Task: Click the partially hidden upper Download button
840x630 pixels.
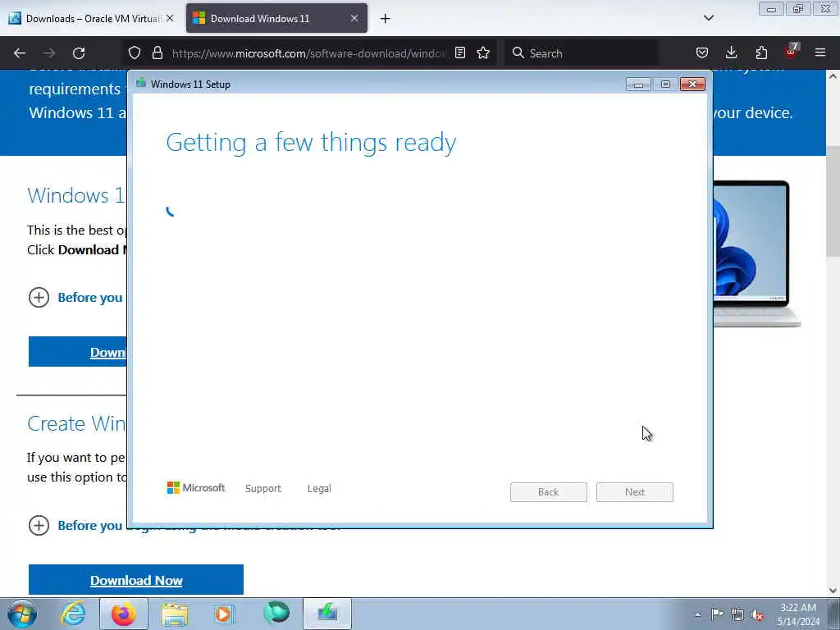Action: click(x=78, y=352)
